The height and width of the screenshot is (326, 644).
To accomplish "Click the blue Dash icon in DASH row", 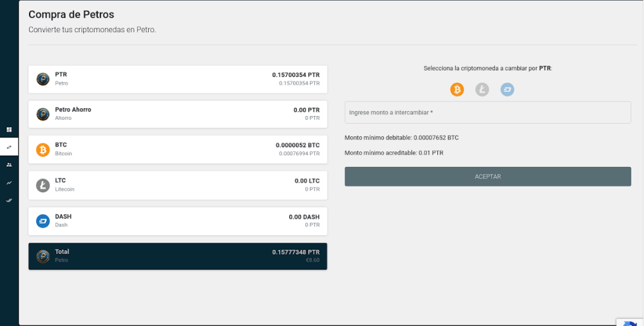I will tap(43, 221).
